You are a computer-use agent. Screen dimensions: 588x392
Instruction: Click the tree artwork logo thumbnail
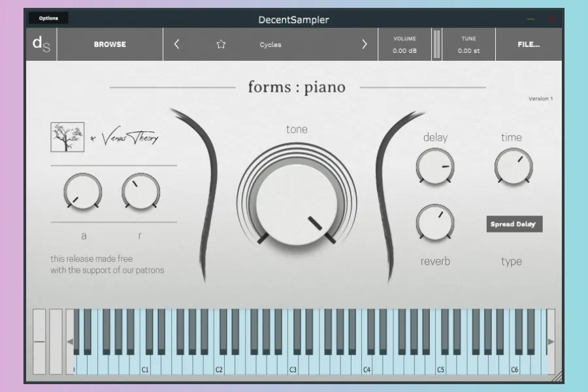click(67, 137)
